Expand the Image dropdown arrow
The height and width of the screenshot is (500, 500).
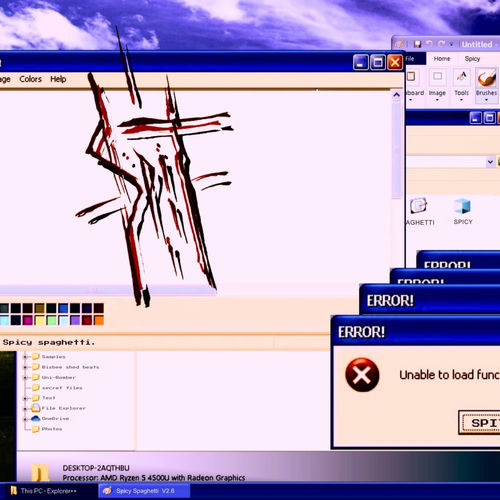click(437, 100)
